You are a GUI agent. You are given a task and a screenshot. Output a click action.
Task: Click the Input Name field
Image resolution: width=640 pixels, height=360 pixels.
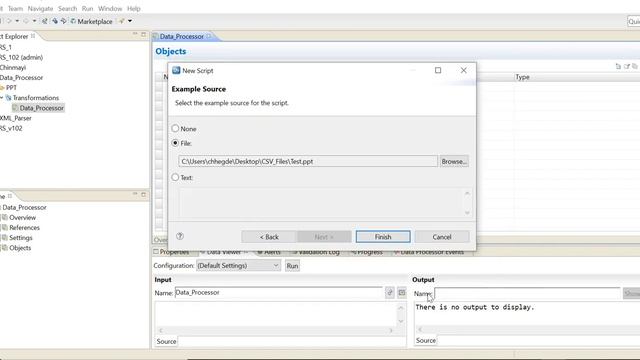pyautogui.click(x=278, y=292)
